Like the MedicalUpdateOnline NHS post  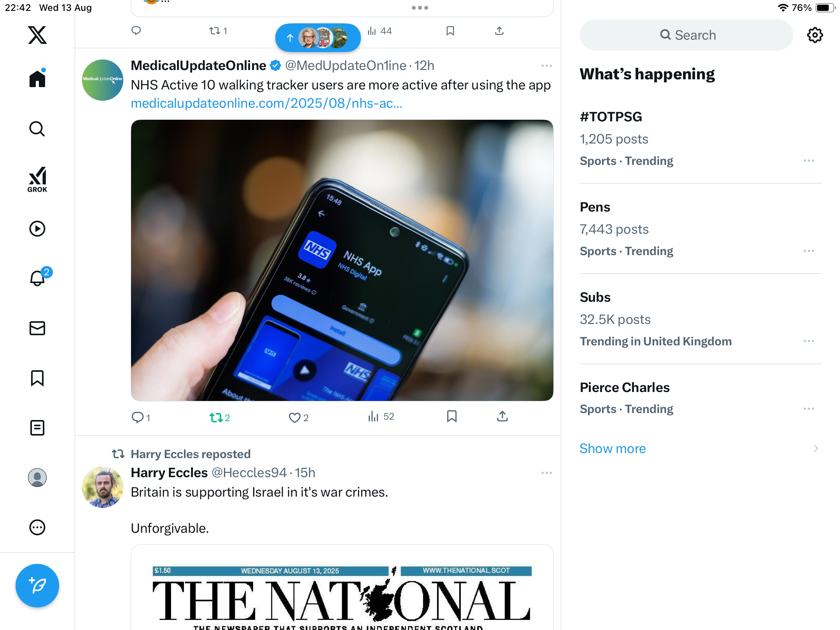click(294, 418)
